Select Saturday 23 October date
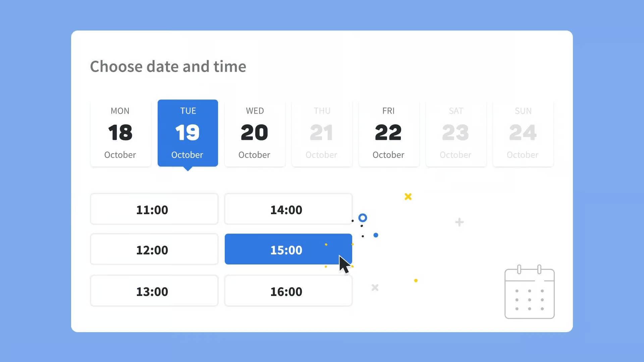Image resolution: width=644 pixels, height=362 pixels. click(x=455, y=133)
